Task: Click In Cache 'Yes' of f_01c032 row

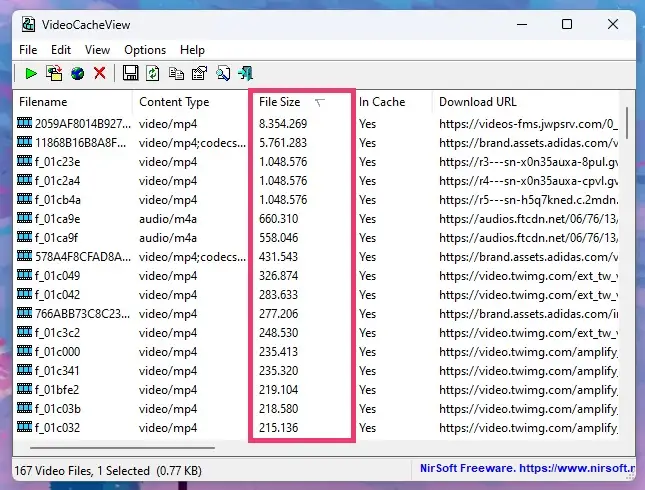Action: 367,428
